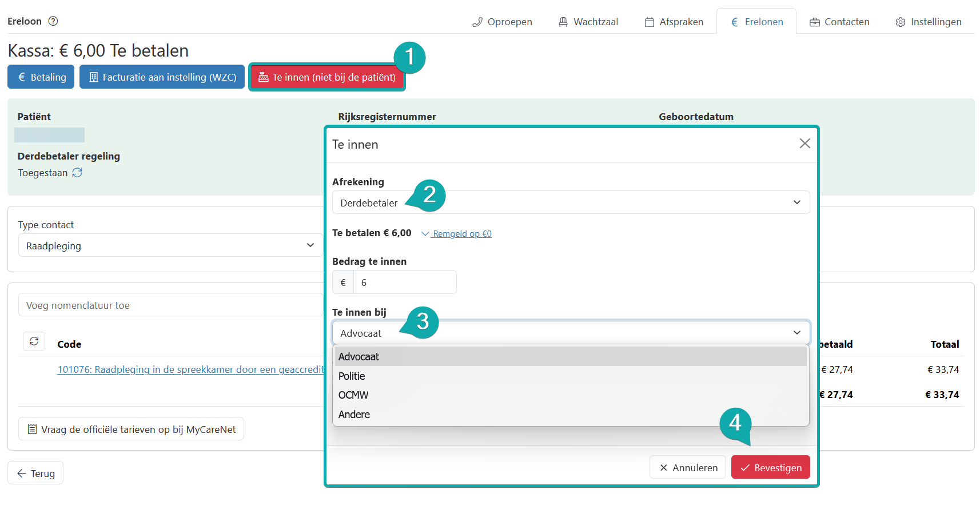Open the 101076 Raadpleging nomenclature link
The width and height of the screenshot is (980, 509).
(190, 369)
